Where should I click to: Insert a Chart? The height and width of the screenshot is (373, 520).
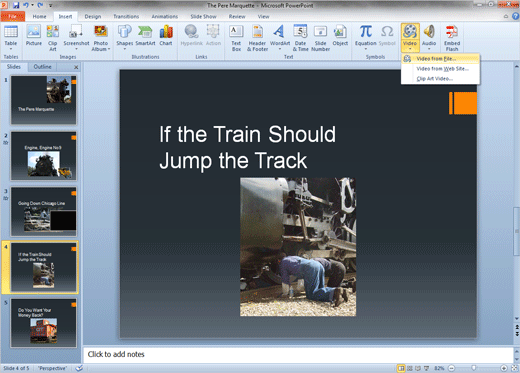pos(166,36)
